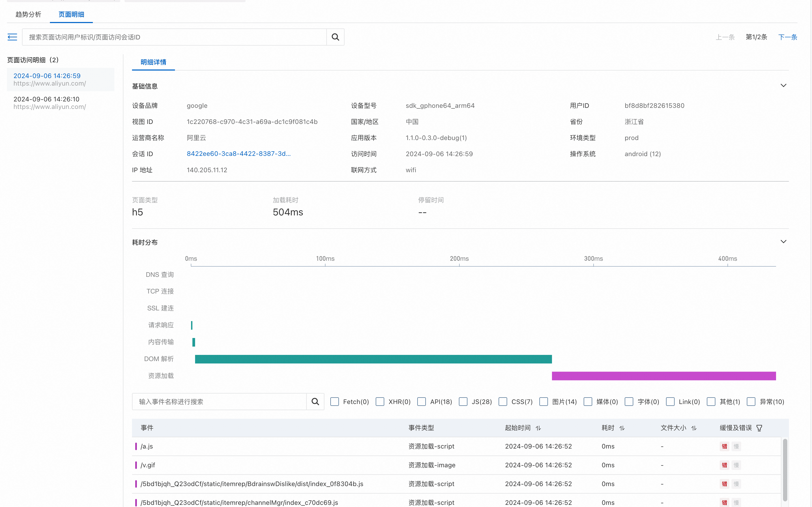Click the red 错 tag on /a.js row

tap(724, 446)
